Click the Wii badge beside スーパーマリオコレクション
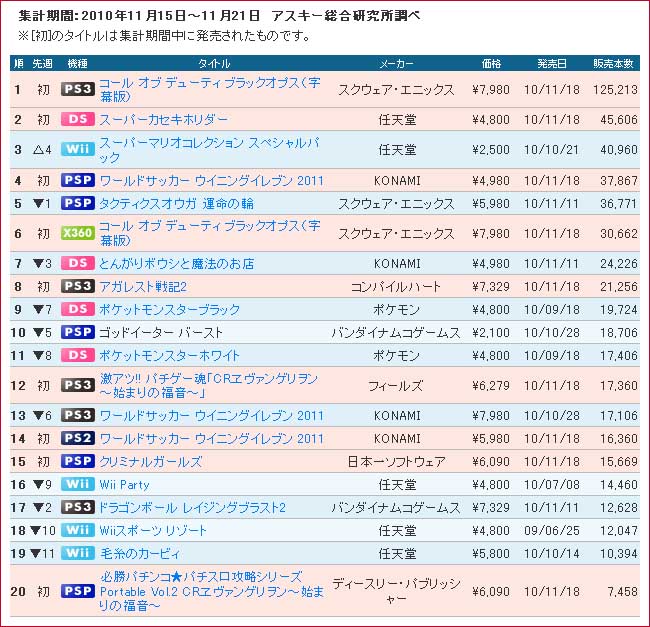This screenshot has width=650, height=627. pos(78,149)
